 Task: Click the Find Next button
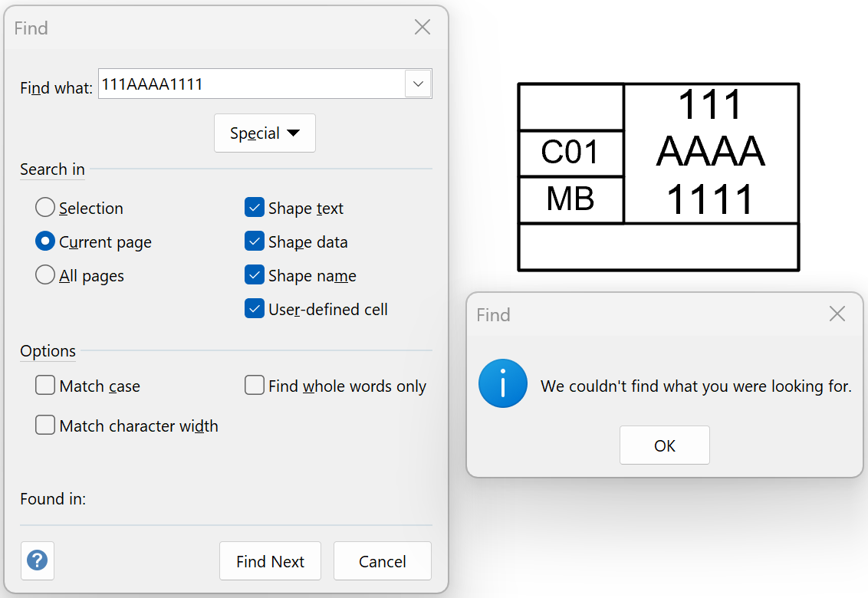point(270,561)
